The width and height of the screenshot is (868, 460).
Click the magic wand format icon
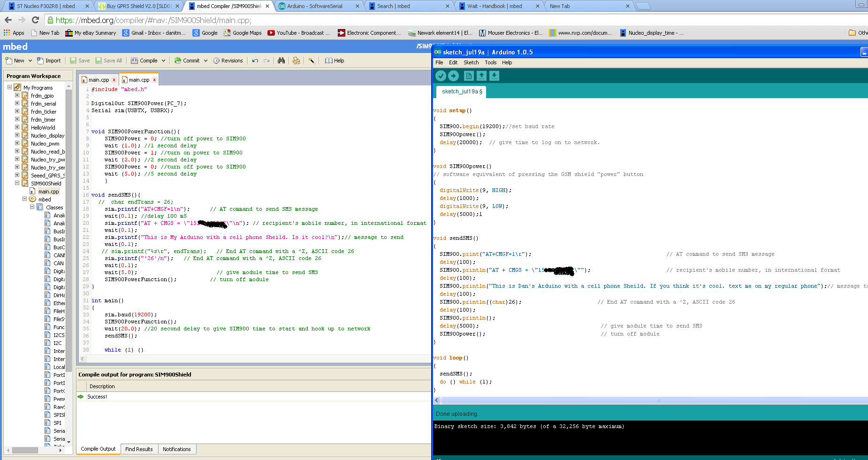coord(312,61)
